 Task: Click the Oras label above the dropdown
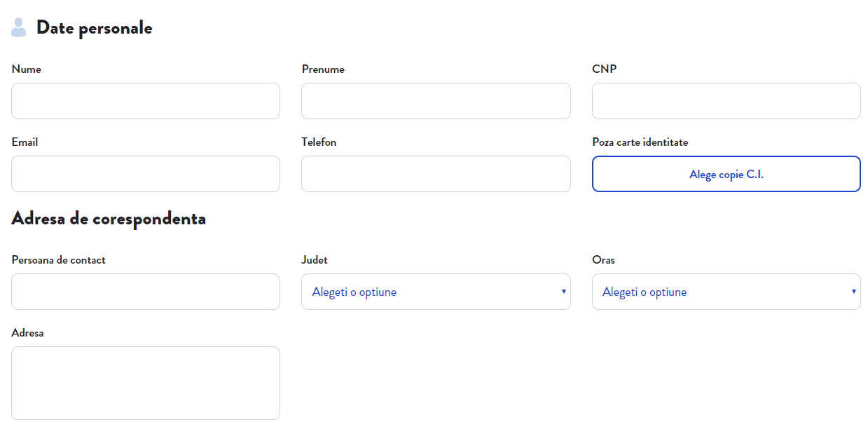point(603,260)
